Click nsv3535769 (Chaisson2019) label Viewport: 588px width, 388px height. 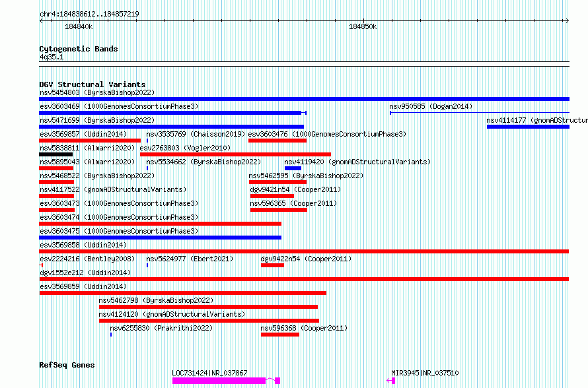(196, 134)
